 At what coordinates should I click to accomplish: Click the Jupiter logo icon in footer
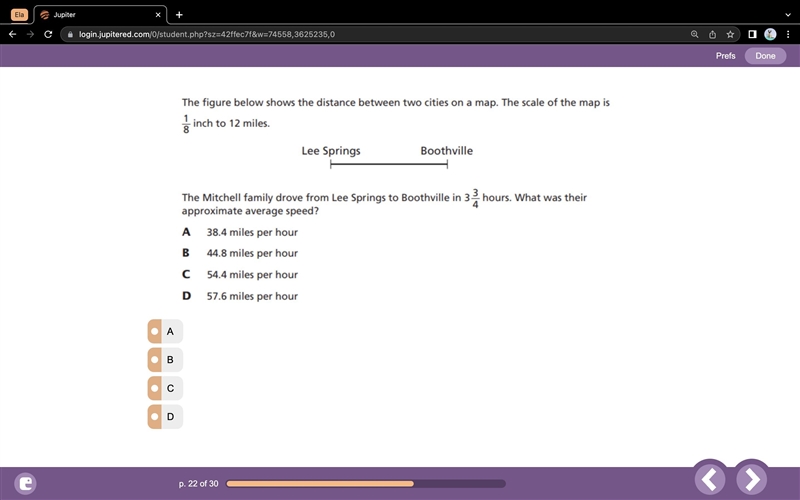(26, 483)
